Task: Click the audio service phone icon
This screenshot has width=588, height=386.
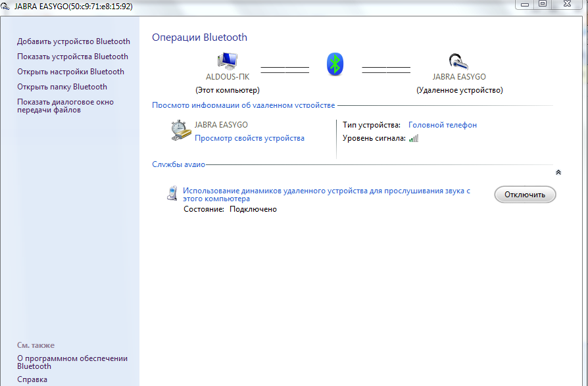Action: point(172,193)
